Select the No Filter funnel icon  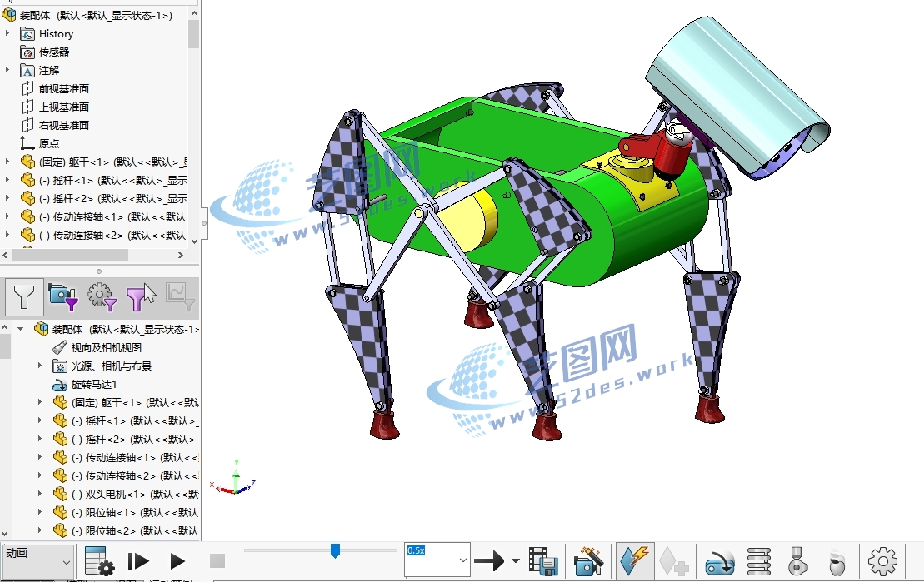point(24,297)
